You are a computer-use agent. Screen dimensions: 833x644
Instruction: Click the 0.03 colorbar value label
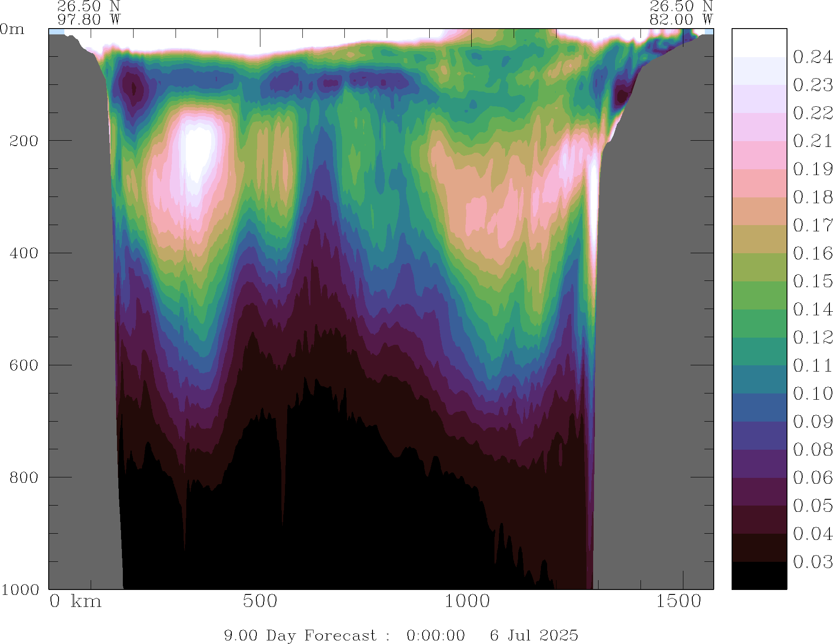click(812, 562)
